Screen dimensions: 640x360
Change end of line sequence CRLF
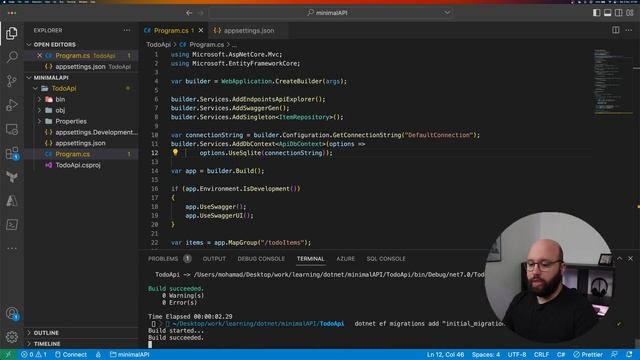pos(541,354)
